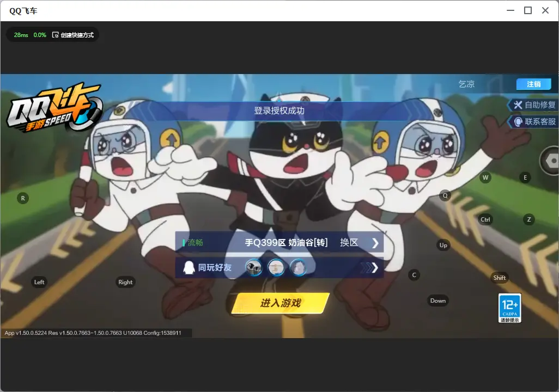Click the 同玩好友 label

215,268
